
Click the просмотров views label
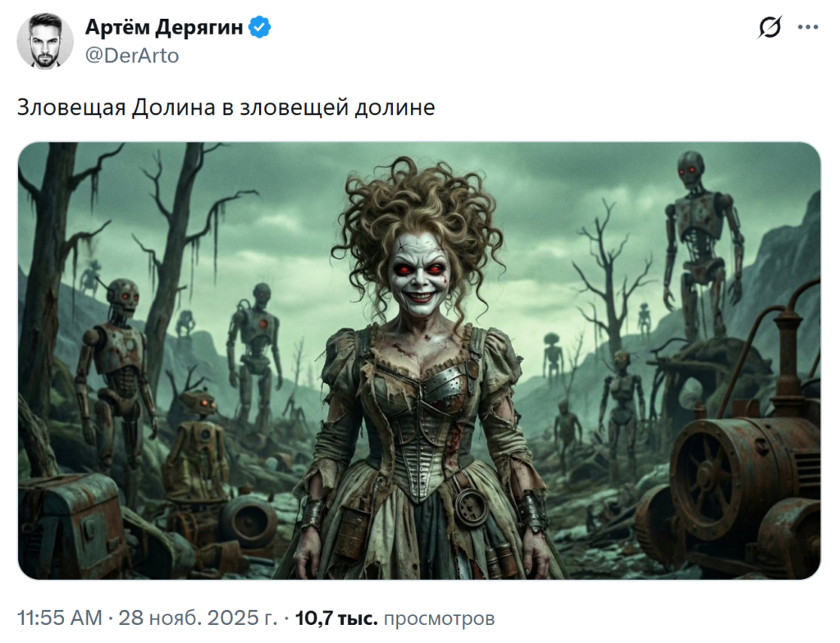440,618
